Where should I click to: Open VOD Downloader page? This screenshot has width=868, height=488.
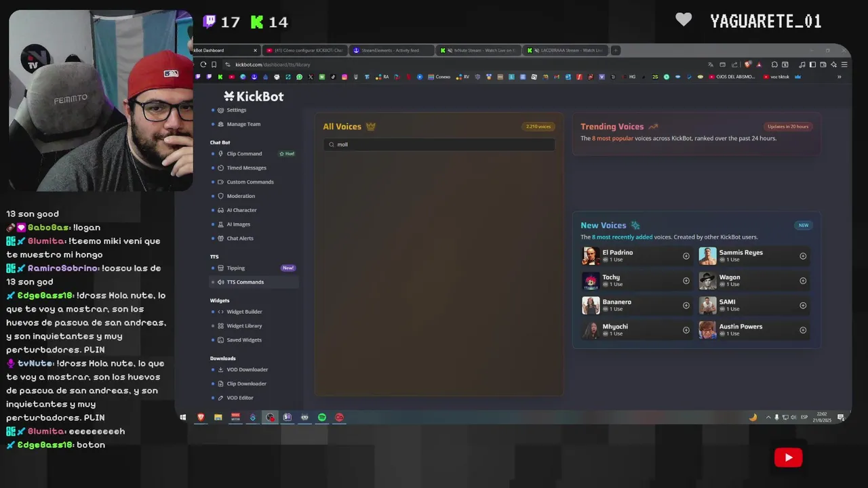(x=247, y=370)
